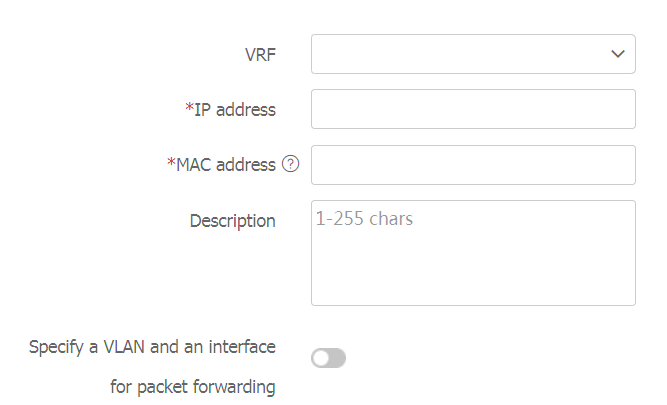Show the tooltip icon after MAC address
Viewport: 667px width, 405px height.
(291, 164)
